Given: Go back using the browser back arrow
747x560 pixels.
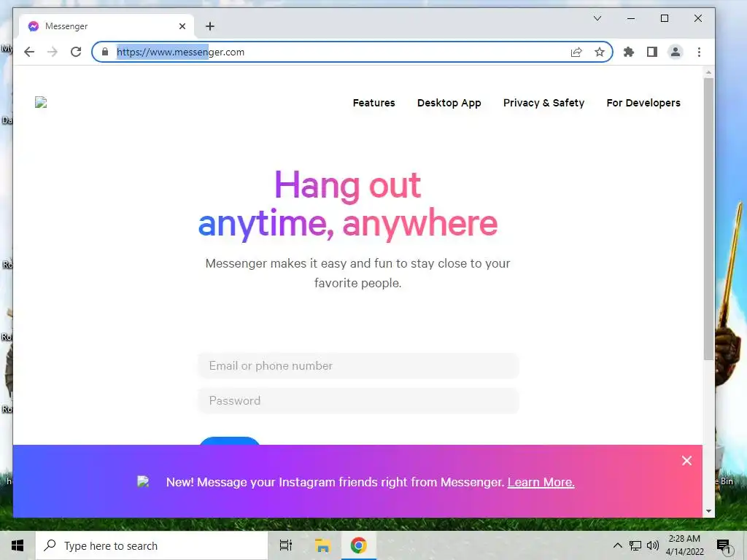Looking at the screenshot, I should [x=29, y=52].
